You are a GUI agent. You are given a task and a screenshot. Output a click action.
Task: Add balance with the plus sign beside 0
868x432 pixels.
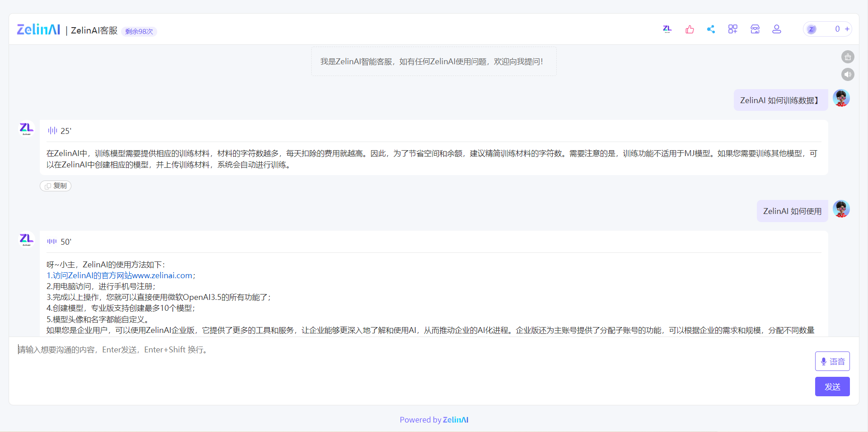point(847,29)
